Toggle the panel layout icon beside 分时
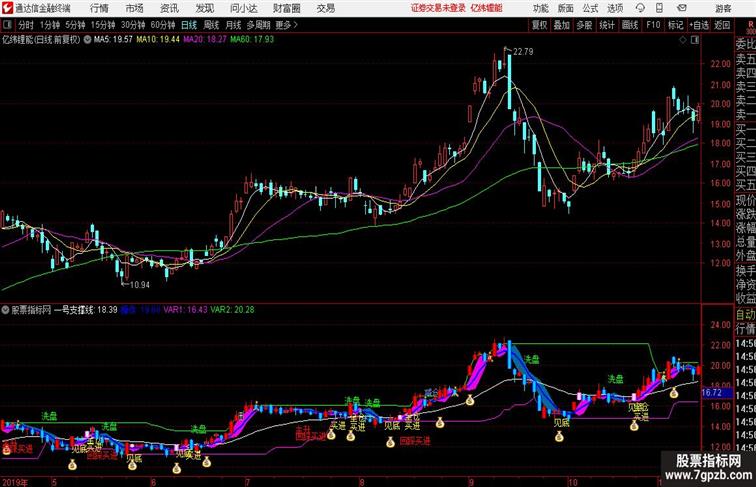 click(x=7, y=25)
